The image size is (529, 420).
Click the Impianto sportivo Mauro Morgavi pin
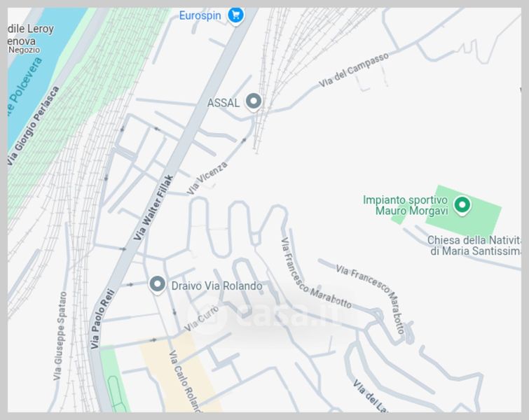point(462,206)
